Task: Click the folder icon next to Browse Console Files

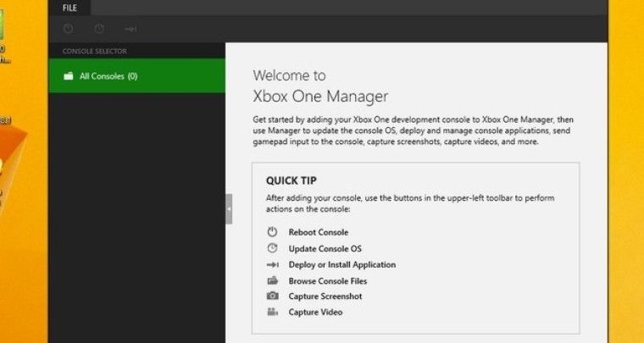Action: [272, 280]
